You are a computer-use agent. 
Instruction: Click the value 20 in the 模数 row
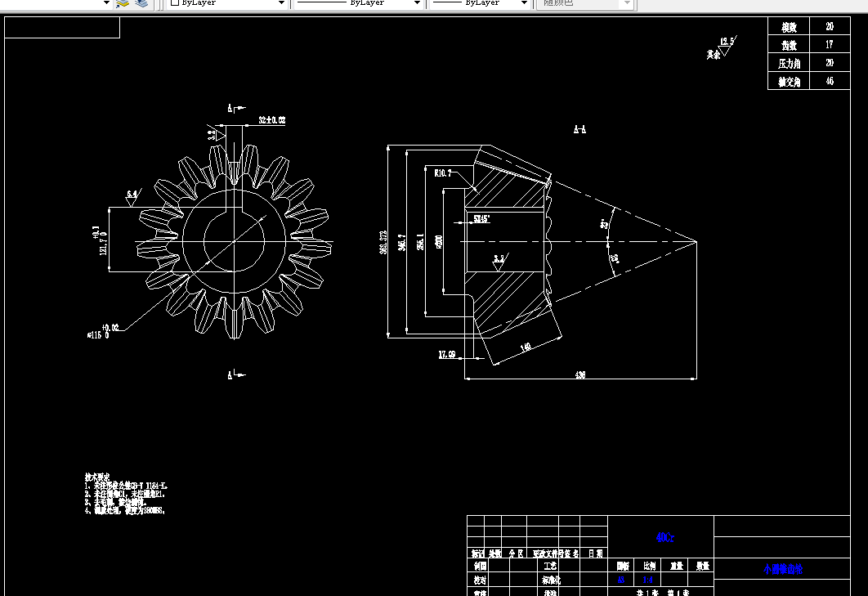click(x=830, y=27)
